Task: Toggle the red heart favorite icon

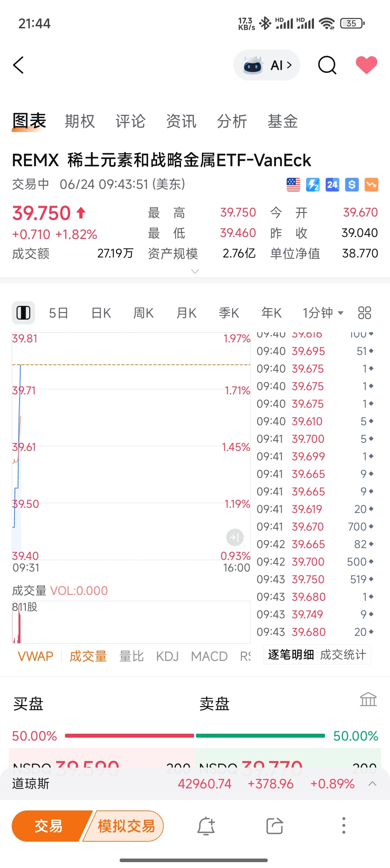Action: [x=366, y=65]
